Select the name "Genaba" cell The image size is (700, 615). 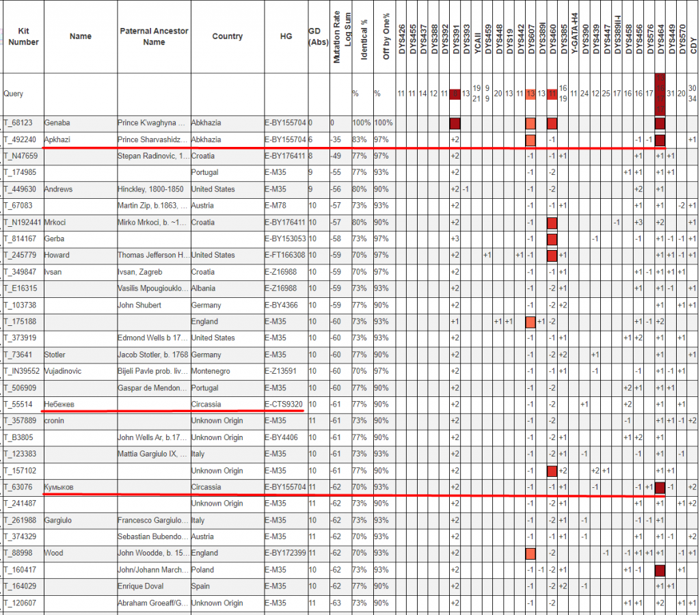click(x=57, y=124)
